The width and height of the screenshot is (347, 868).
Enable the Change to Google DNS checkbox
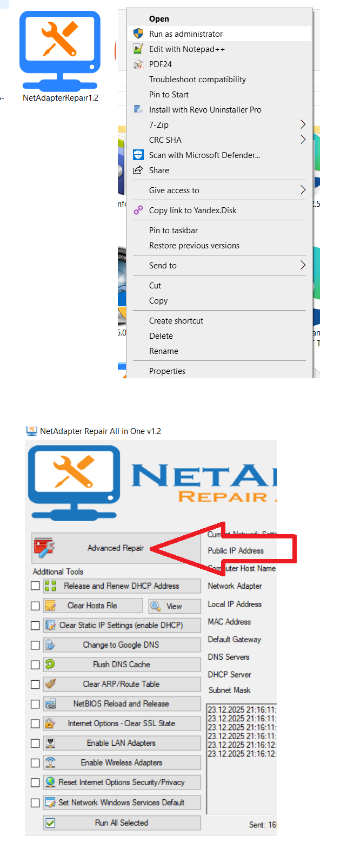[35, 645]
